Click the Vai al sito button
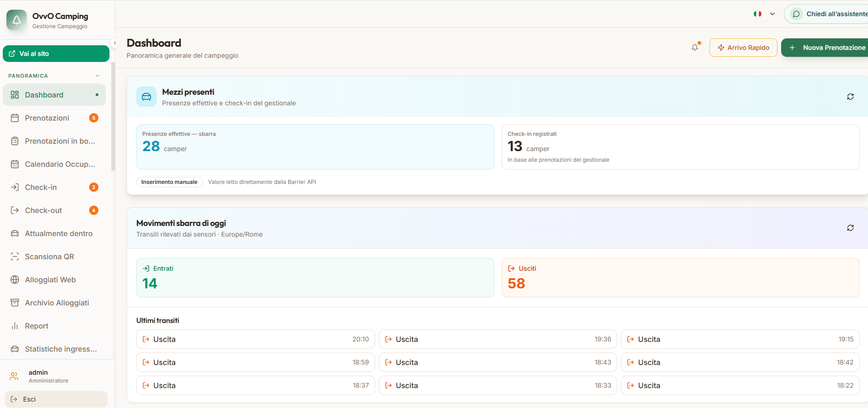This screenshot has width=868, height=408. [56, 54]
